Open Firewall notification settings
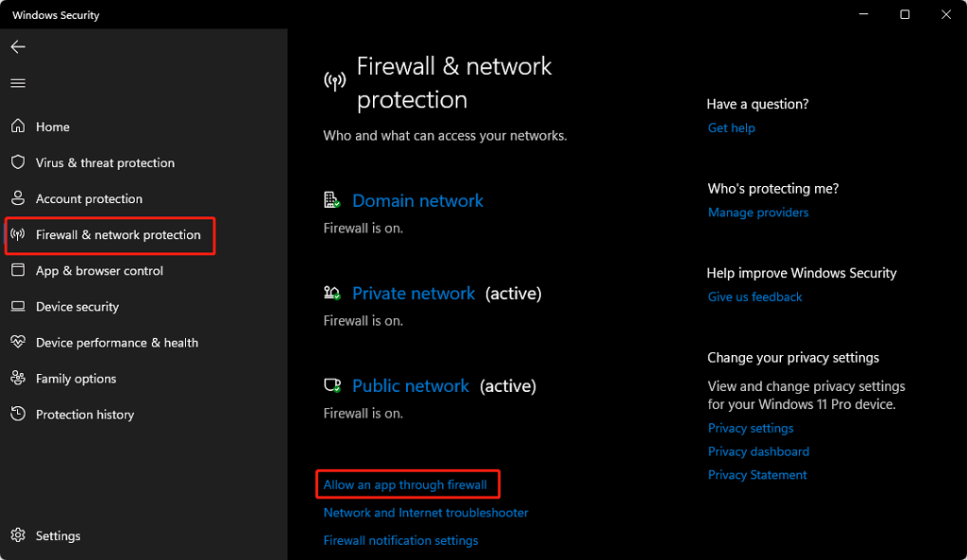This screenshot has width=967, height=560. [400, 540]
